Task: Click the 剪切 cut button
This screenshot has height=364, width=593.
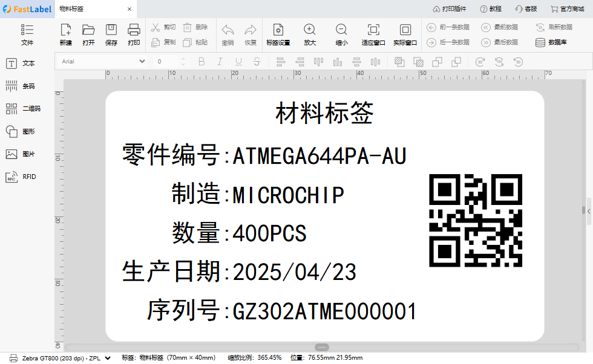Action: [163, 27]
